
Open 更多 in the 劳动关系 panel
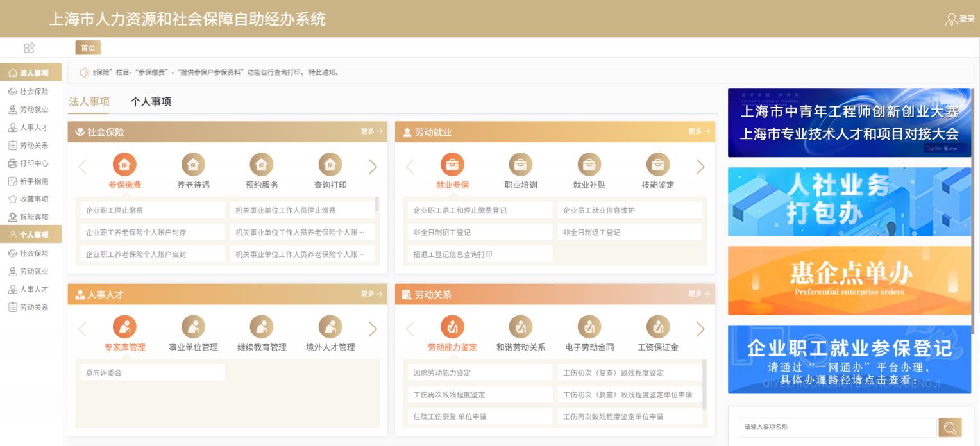coord(699,293)
